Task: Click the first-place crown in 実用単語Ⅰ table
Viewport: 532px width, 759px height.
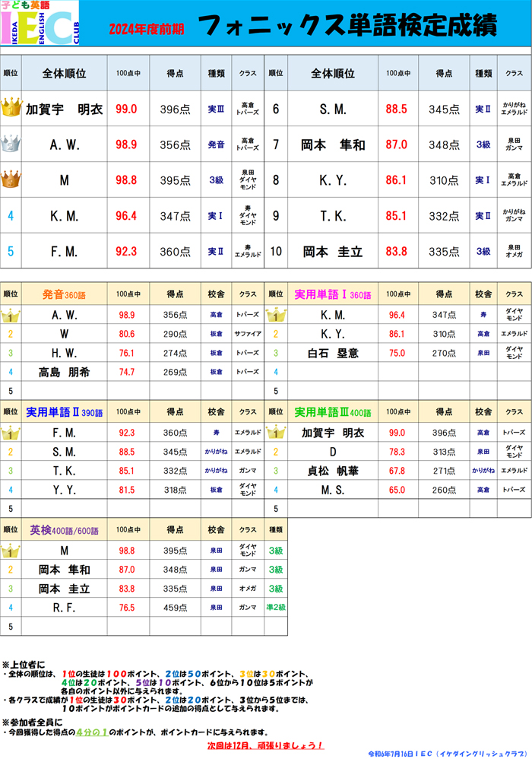Action: pos(276,315)
